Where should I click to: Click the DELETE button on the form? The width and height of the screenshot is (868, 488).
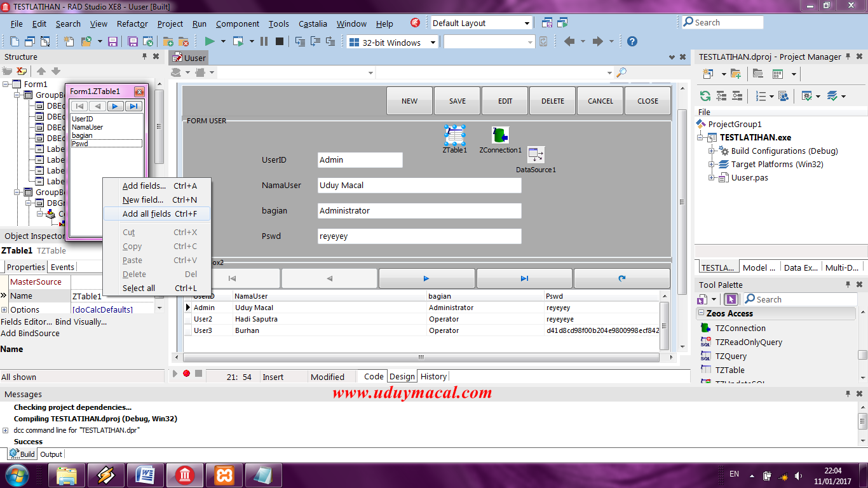[553, 100]
